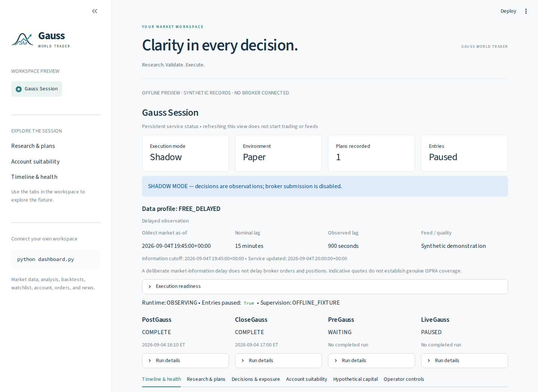The width and height of the screenshot is (538, 392).
Task: Click the Deploy button
Action: tap(508, 11)
